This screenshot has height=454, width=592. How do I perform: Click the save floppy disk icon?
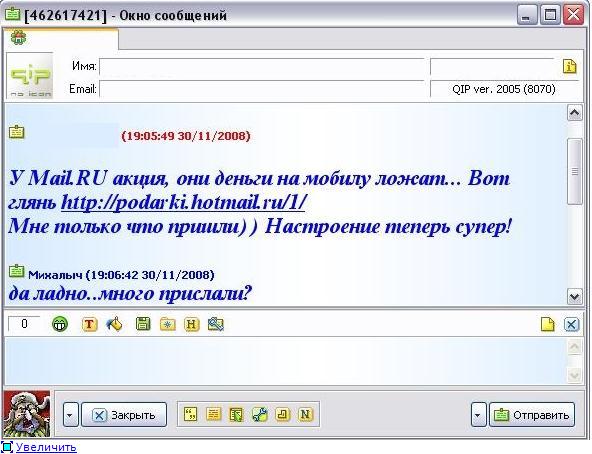[143, 324]
